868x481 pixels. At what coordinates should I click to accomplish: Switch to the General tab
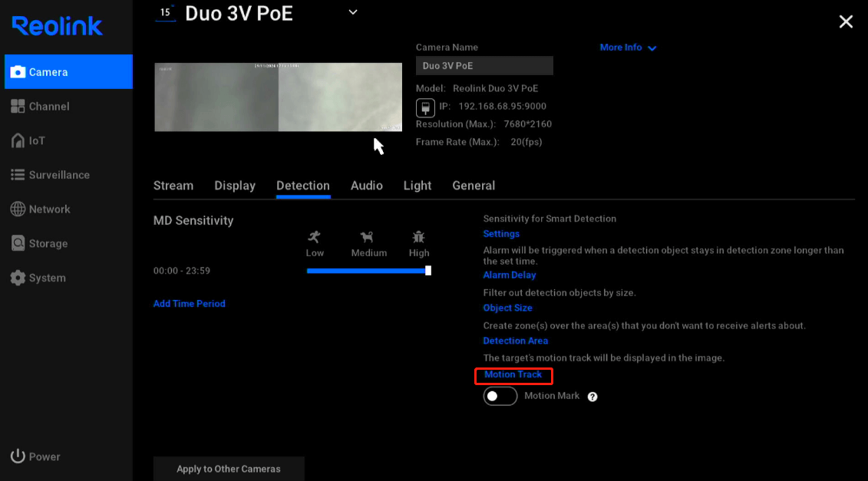click(x=474, y=186)
